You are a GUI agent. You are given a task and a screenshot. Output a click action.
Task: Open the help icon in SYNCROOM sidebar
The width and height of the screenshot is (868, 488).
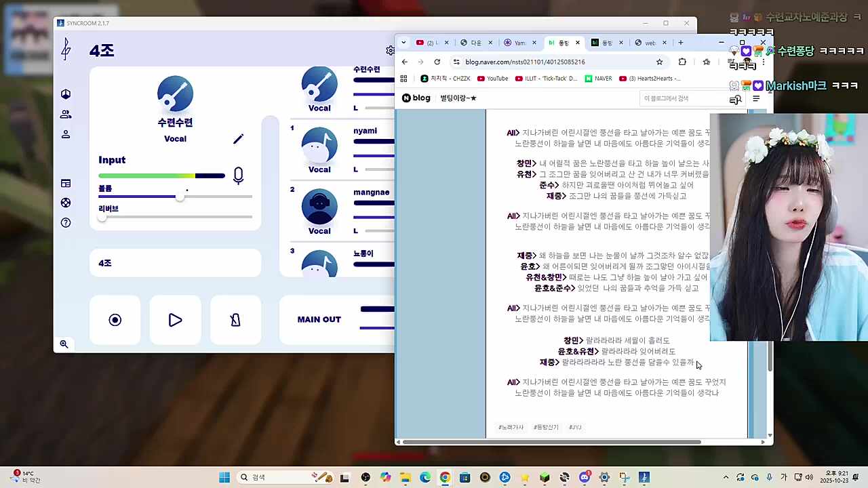point(65,222)
